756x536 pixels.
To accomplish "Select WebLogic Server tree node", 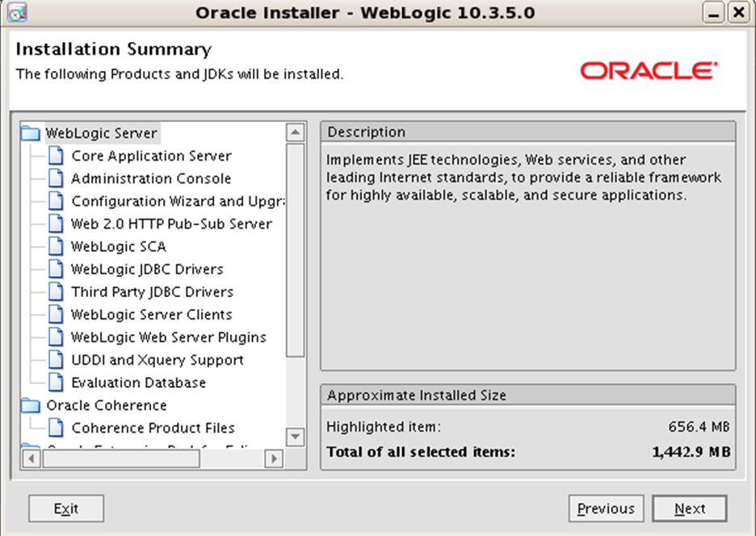I will point(102,133).
